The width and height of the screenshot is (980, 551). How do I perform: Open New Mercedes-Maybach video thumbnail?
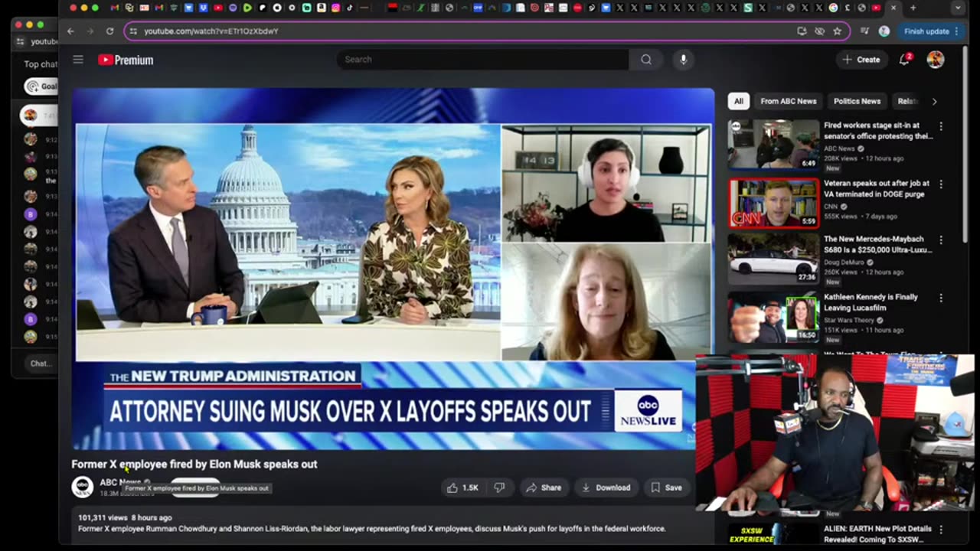(773, 259)
